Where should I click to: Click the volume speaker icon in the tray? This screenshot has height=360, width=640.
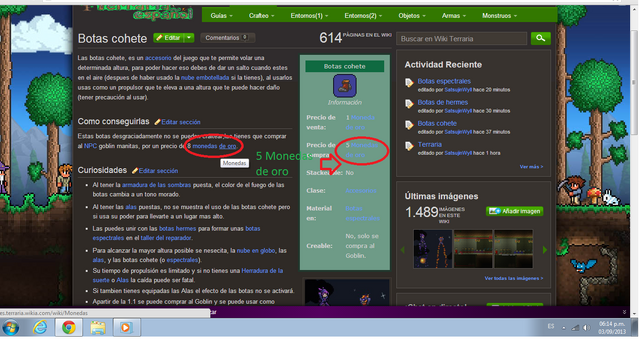tap(586, 328)
